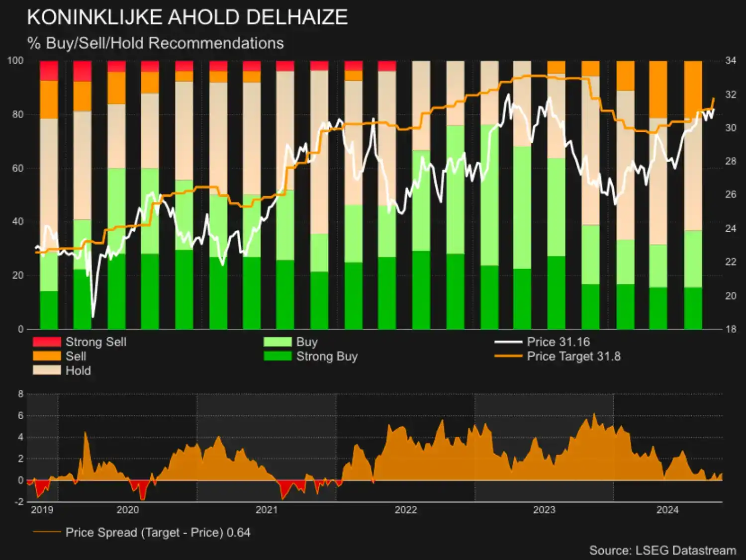Click the "Price Spread (Target - Price) 0.64" label
The image size is (746, 560).
point(158,532)
